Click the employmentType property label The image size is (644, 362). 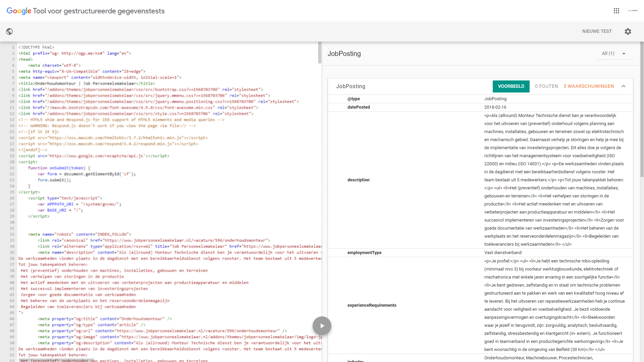364,253
